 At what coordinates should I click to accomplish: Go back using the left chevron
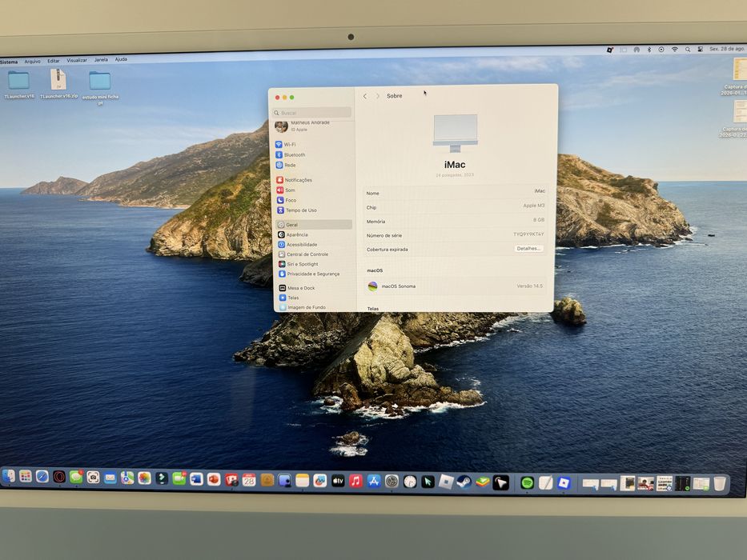365,96
